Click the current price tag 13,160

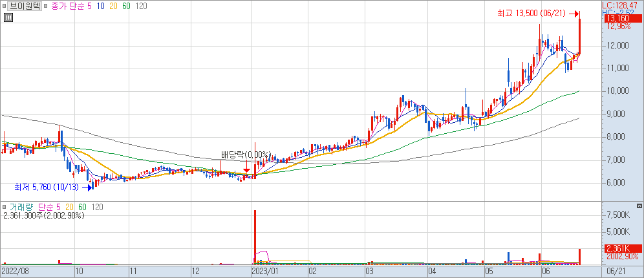point(622,19)
